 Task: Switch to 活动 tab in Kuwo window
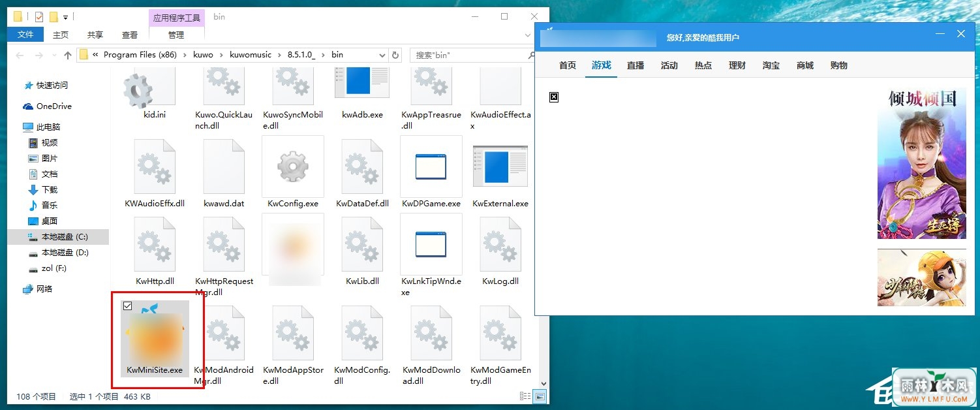point(669,65)
